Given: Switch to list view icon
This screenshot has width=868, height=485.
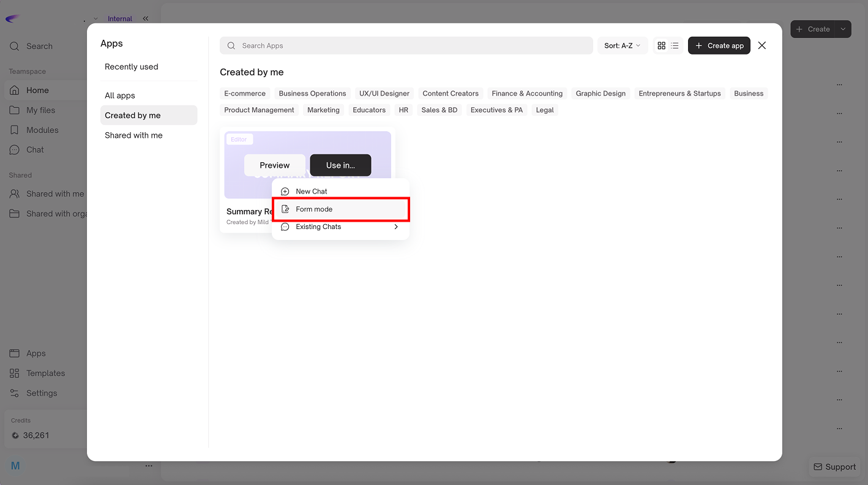Looking at the screenshot, I should tap(675, 46).
